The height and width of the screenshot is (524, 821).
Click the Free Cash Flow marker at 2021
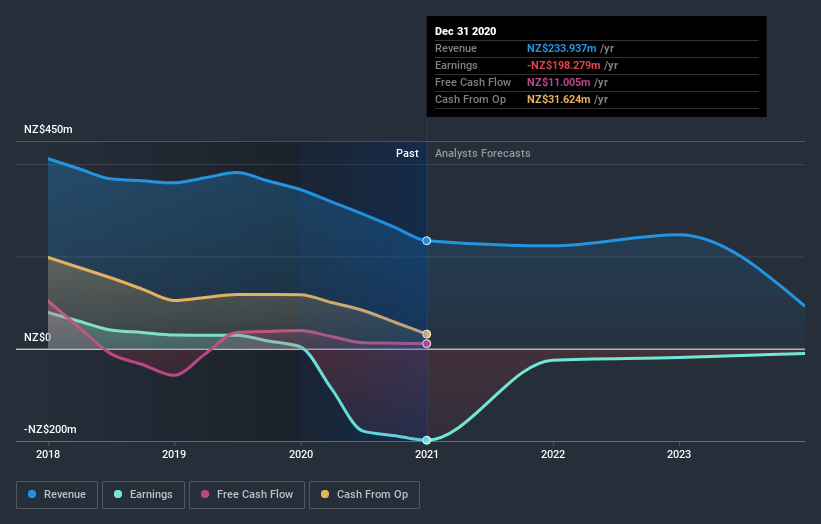pyautogui.click(x=427, y=343)
